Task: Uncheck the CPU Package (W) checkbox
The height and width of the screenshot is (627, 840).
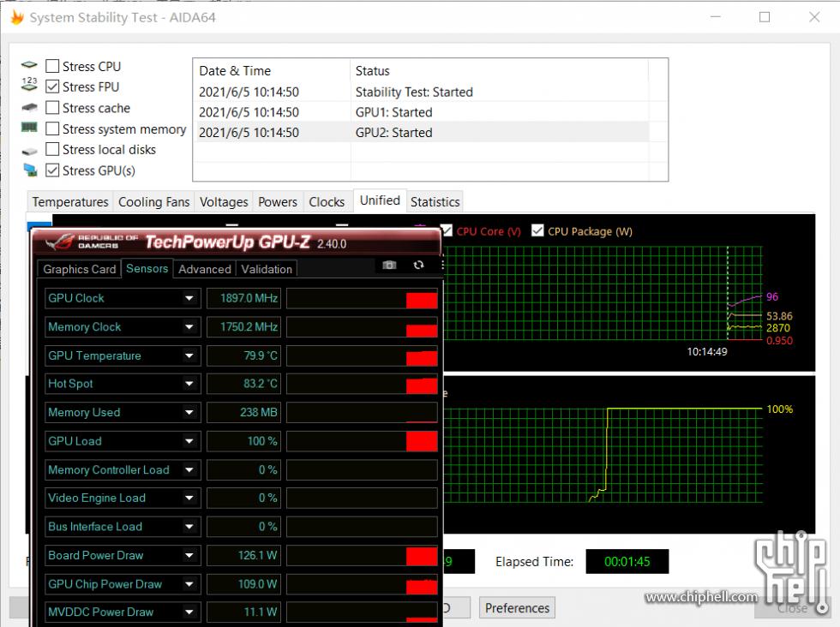Action: [537, 230]
